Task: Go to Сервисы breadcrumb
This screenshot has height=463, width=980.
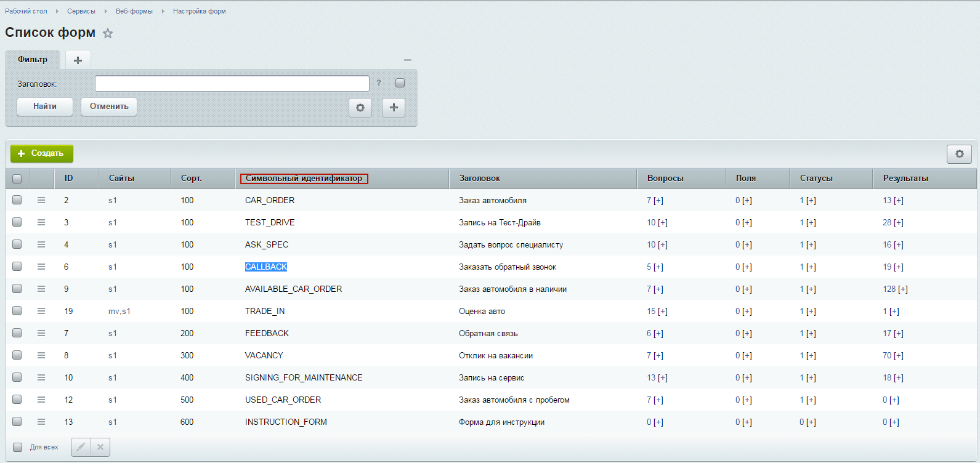Action: (81, 11)
